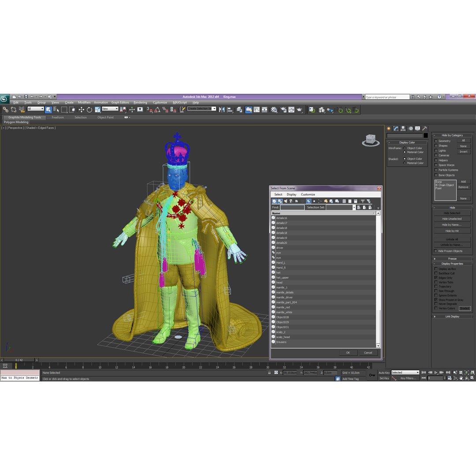Open the Graph Editors menu
The image size is (476, 476).
pos(120,103)
